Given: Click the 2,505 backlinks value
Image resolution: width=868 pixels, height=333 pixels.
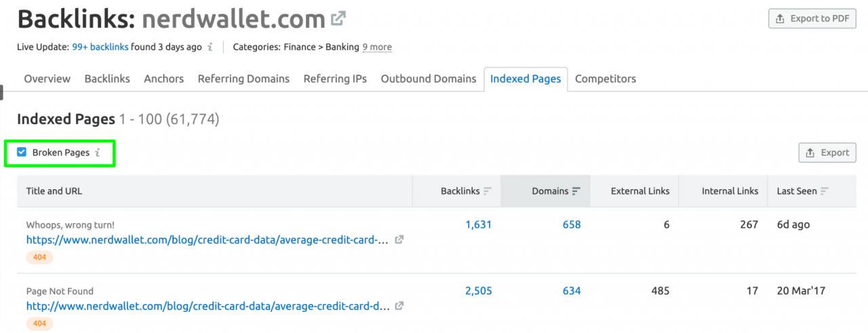Looking at the screenshot, I should click(478, 291).
